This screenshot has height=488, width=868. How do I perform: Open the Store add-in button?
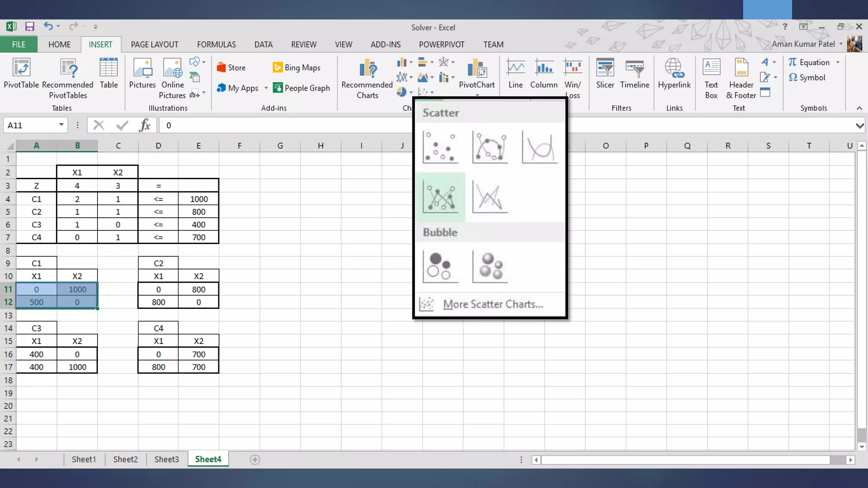231,67
